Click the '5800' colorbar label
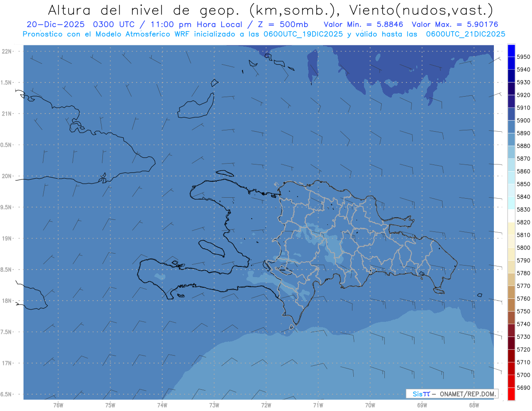532x411 pixels. tap(524, 247)
